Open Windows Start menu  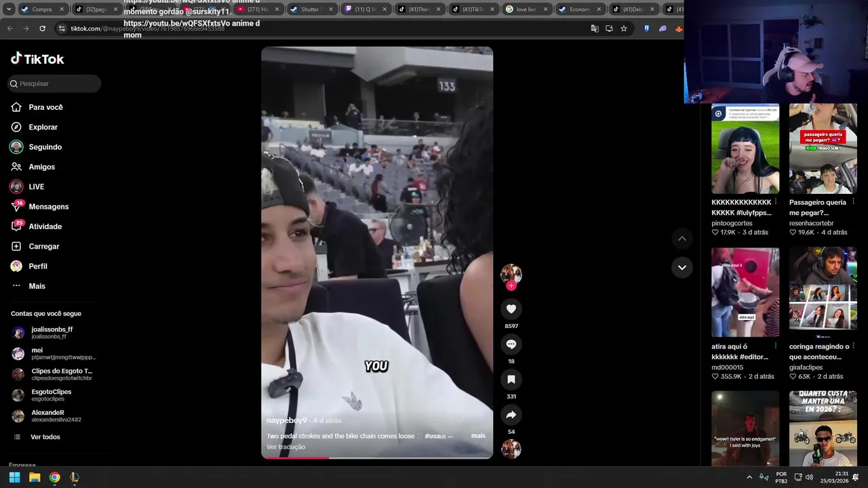point(14,477)
